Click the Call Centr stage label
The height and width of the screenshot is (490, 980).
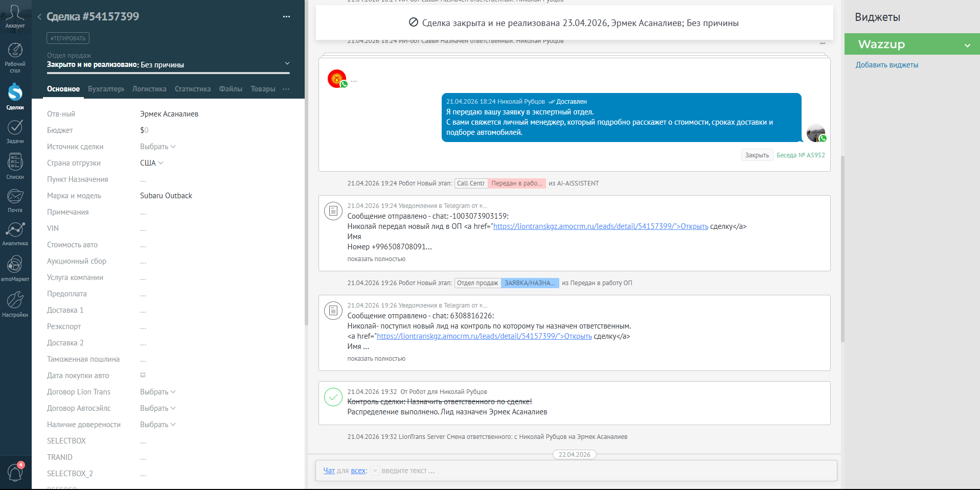[471, 183]
